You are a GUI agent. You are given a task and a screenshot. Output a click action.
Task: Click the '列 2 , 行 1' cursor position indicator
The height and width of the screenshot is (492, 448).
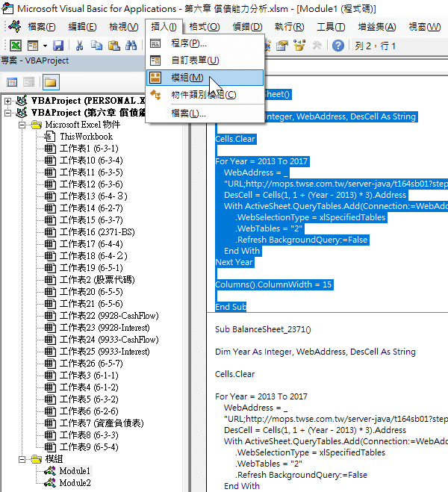pos(376,46)
